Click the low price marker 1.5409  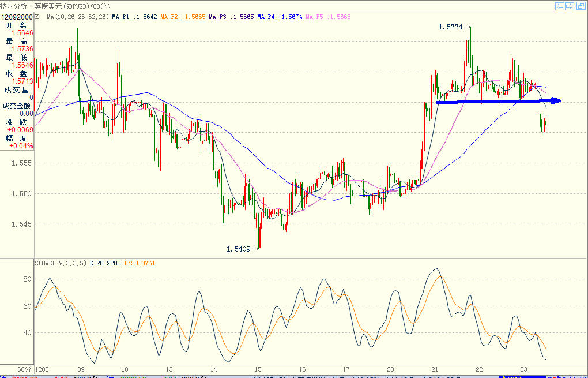[239, 249]
